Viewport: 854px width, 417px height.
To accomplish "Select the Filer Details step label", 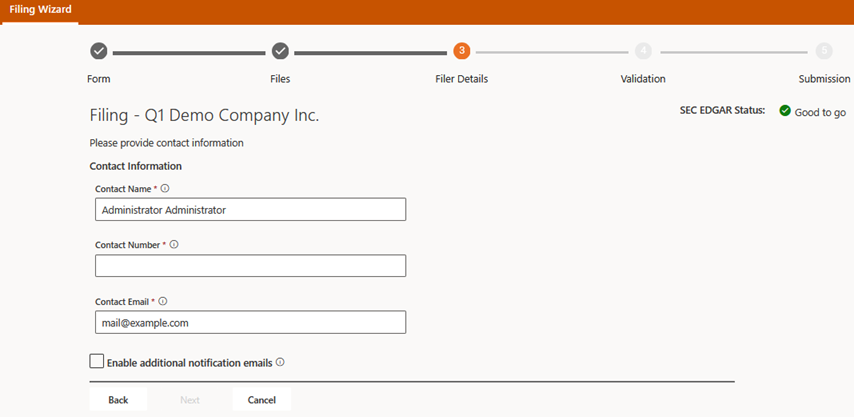I will pos(462,79).
